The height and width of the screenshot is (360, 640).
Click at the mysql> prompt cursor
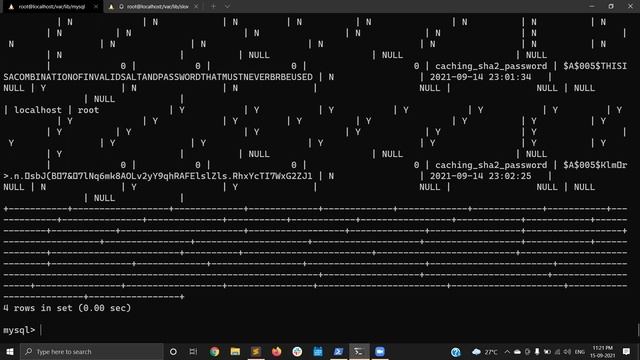click(x=41, y=330)
